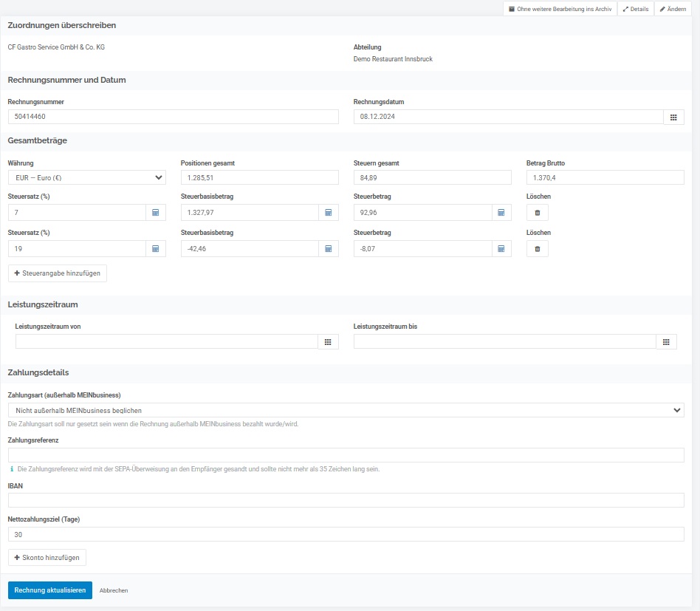Open Leistungszeitraum von calendar picker
Viewport: 700px width, 611px height.
(x=328, y=342)
